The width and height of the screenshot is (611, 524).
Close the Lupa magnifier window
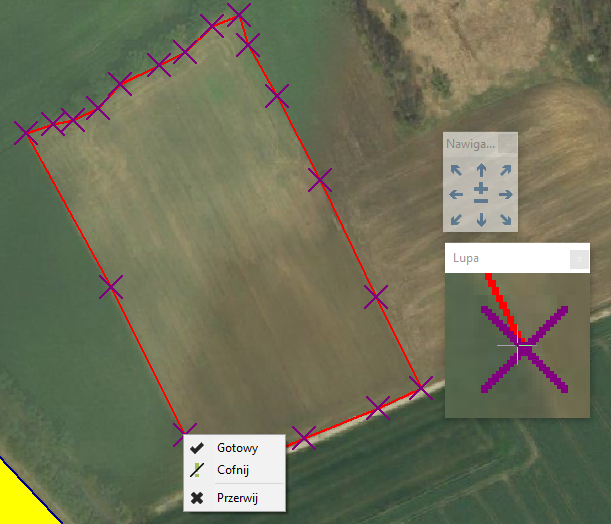579,259
